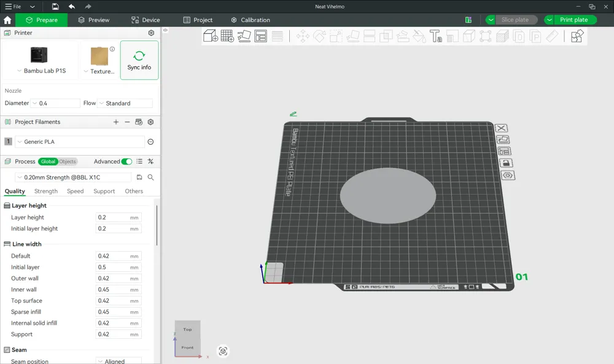This screenshot has height=364, width=614.
Task: Click the Sync info button
Action: [139, 60]
